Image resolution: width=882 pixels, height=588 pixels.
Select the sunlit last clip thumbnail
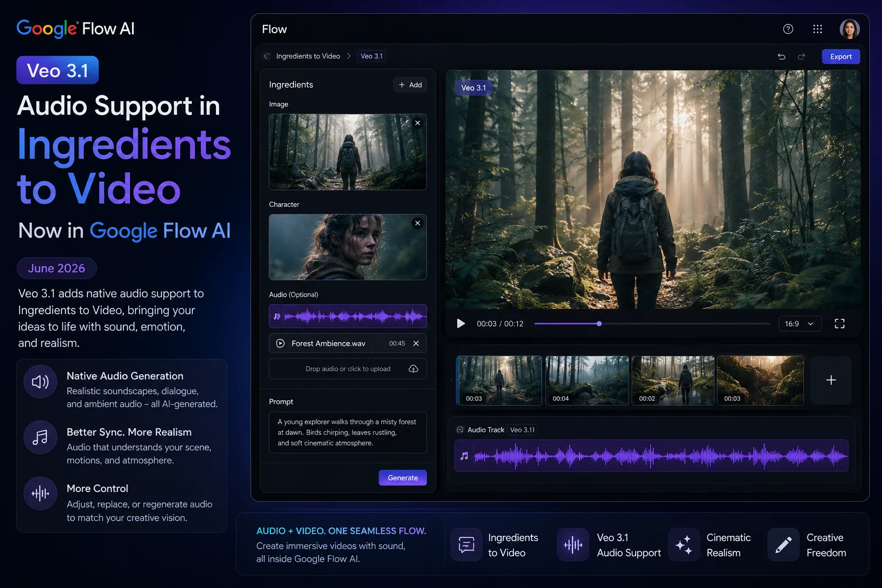[x=760, y=380]
